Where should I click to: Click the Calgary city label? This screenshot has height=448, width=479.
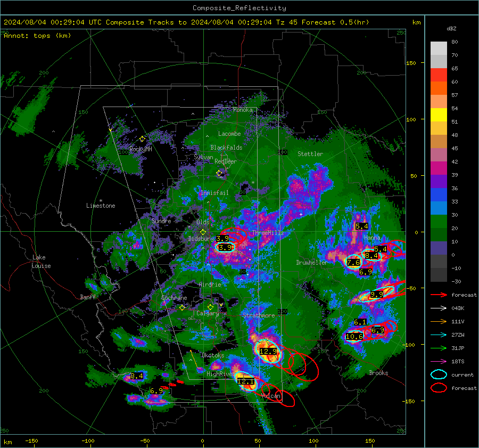click(208, 313)
